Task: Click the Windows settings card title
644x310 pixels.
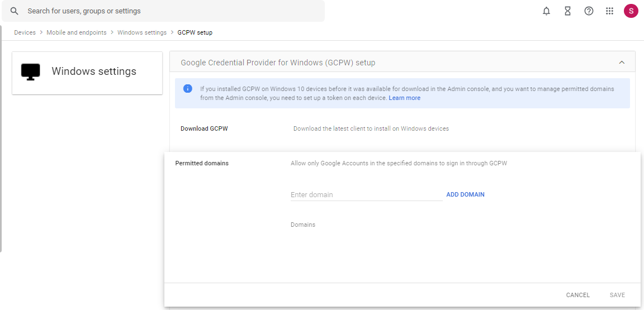Action: (x=94, y=71)
